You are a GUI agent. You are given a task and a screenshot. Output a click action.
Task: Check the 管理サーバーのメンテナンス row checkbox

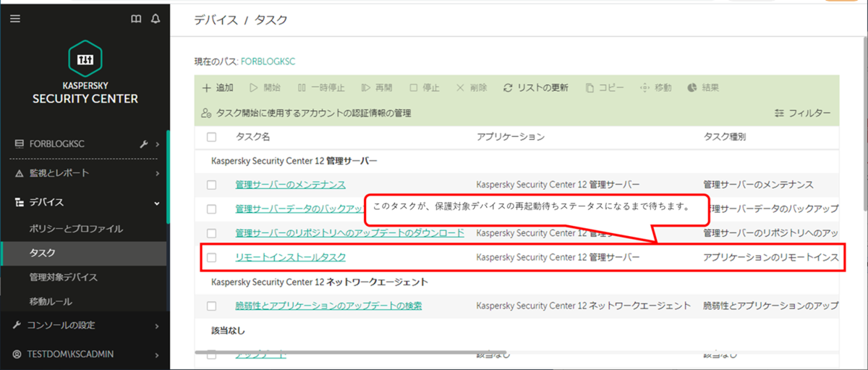[211, 185]
